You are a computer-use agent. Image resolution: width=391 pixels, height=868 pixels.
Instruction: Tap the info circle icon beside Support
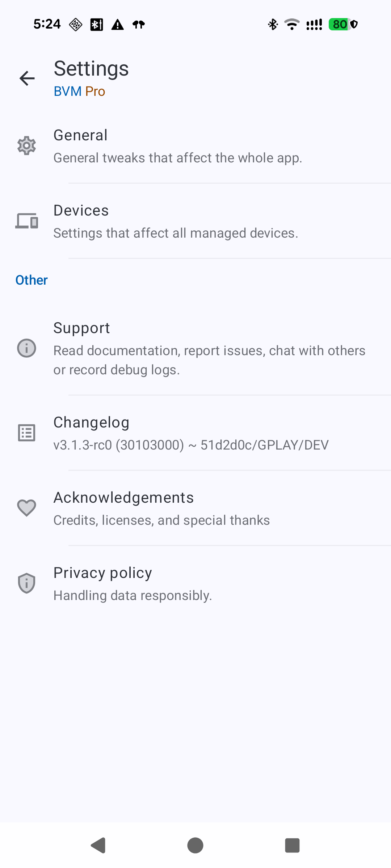pos(27,348)
